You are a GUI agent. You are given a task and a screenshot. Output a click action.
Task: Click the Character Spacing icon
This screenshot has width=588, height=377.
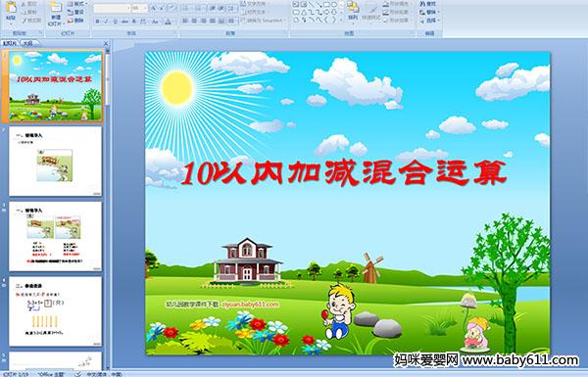[x=143, y=22]
